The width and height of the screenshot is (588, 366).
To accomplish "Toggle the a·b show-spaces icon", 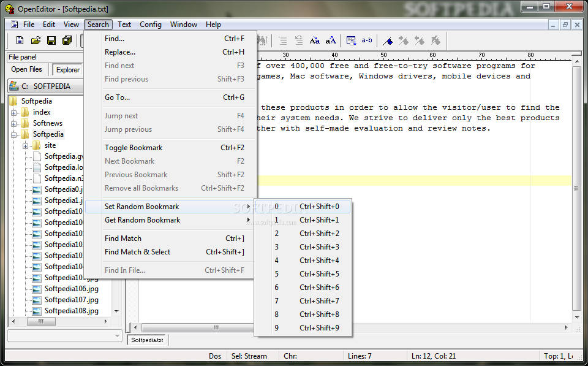I will (367, 40).
